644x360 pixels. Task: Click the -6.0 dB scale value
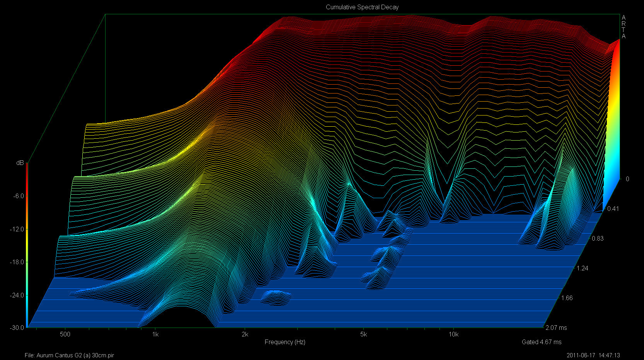click(19, 196)
